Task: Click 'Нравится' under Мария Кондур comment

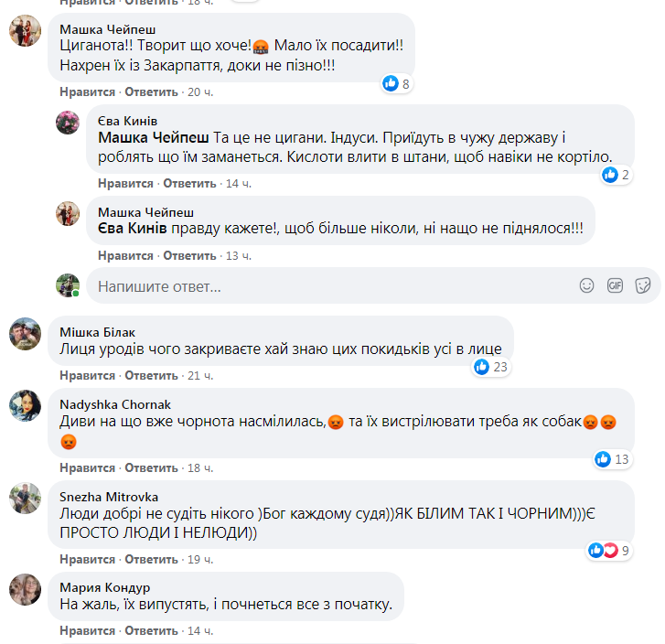Action: pyautogui.click(x=87, y=631)
